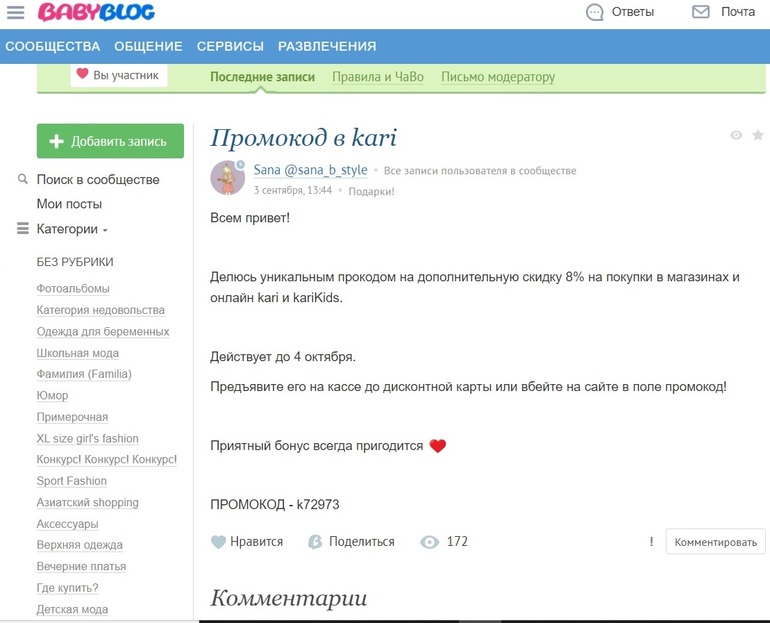The height and width of the screenshot is (623, 770).
Task: Open the СЕРВИСЫ menu
Action: (230, 46)
